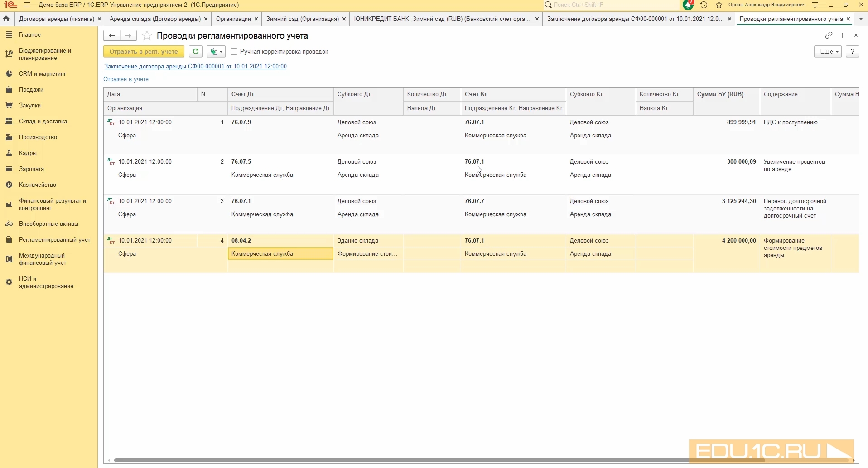Expand the Еще dropdown menu
The image size is (868, 468).
[x=828, y=52]
